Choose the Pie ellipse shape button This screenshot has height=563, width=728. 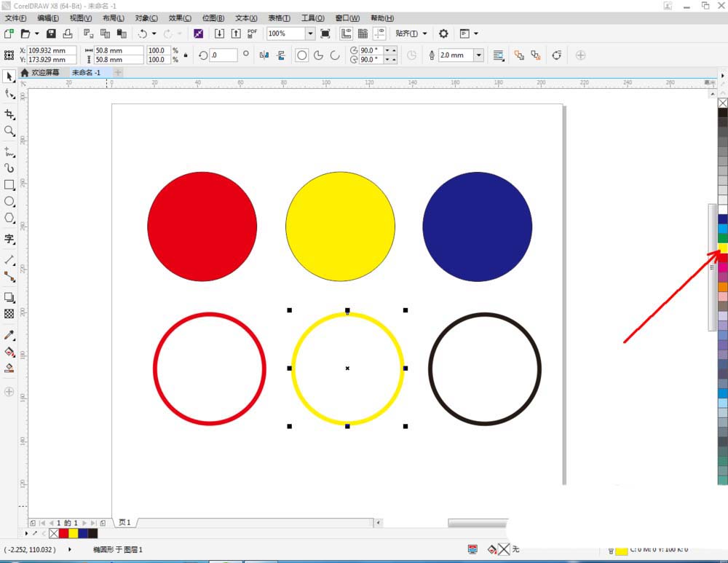pyautogui.click(x=319, y=55)
